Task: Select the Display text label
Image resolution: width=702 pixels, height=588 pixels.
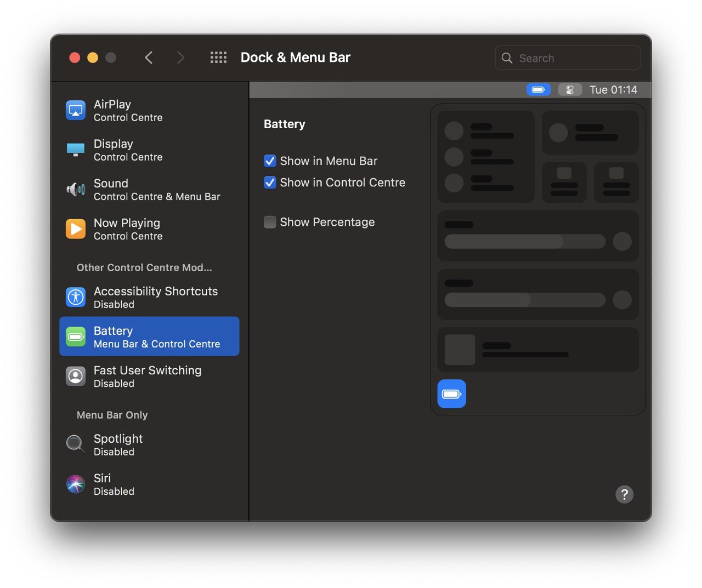Action: (114, 144)
